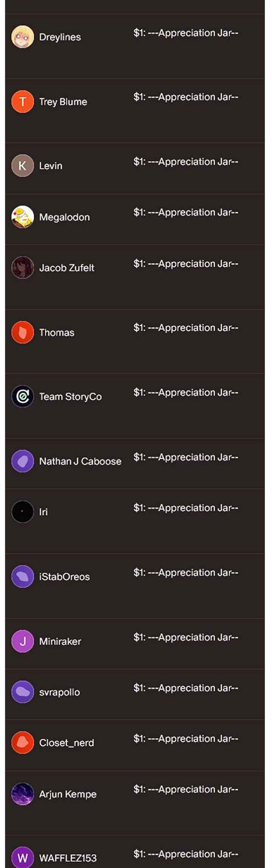The image size is (272, 868).
Task: Click Miniraker's purple J avatar
Action: tap(23, 641)
